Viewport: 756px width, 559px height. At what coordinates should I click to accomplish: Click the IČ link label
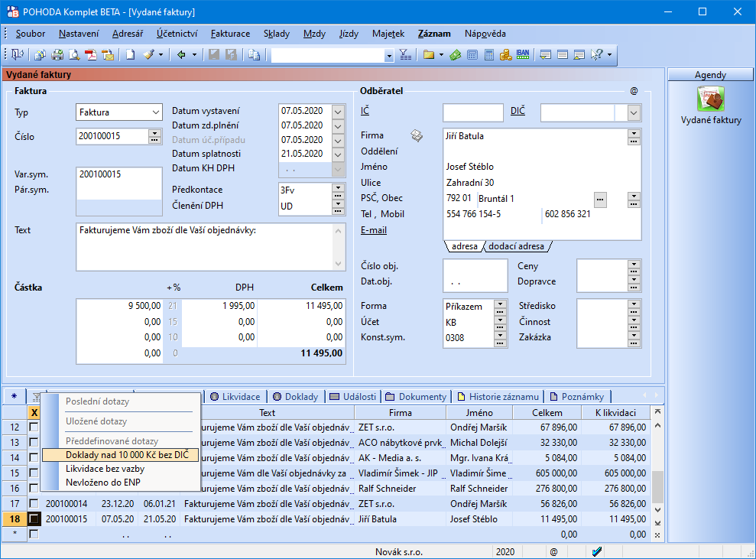tap(365, 111)
